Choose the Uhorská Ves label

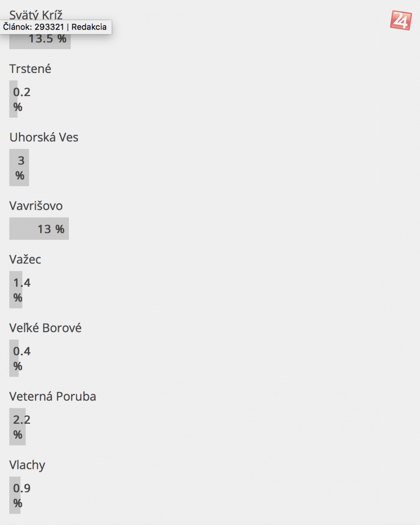[x=44, y=137]
